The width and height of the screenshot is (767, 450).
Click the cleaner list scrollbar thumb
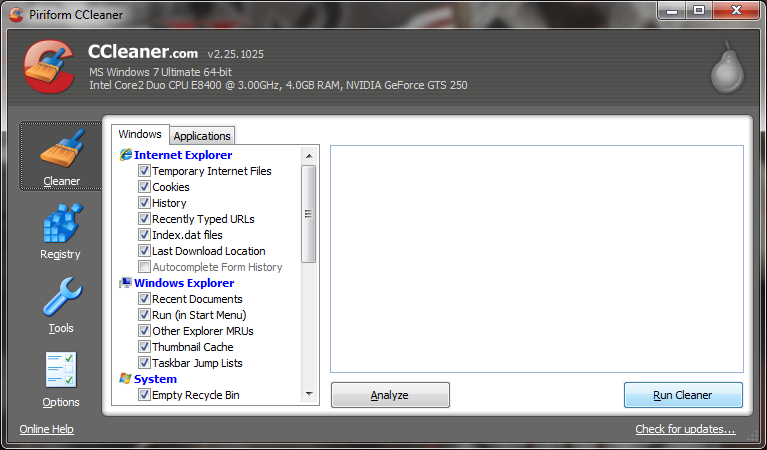pos(309,214)
